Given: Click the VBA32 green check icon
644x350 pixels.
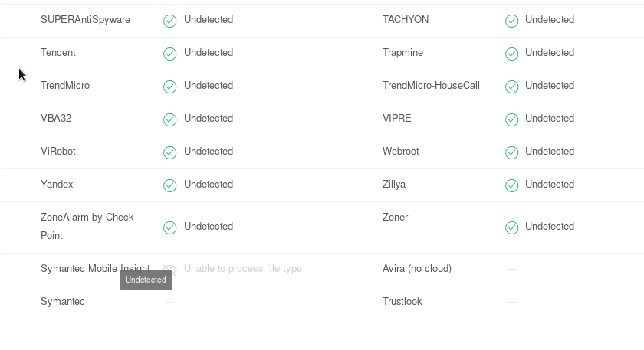Looking at the screenshot, I should pyautogui.click(x=169, y=119).
